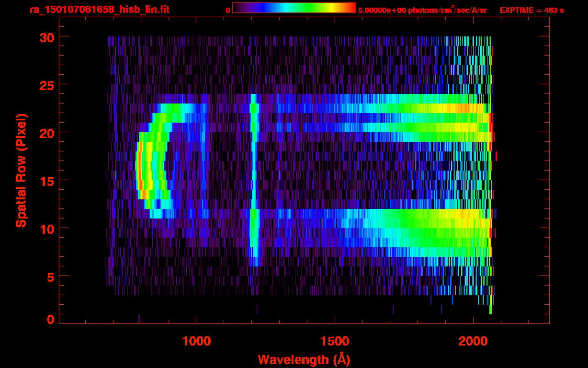The width and height of the screenshot is (588, 368).
Task: Click the rainbow color scale bar
Action: [x=294, y=8]
